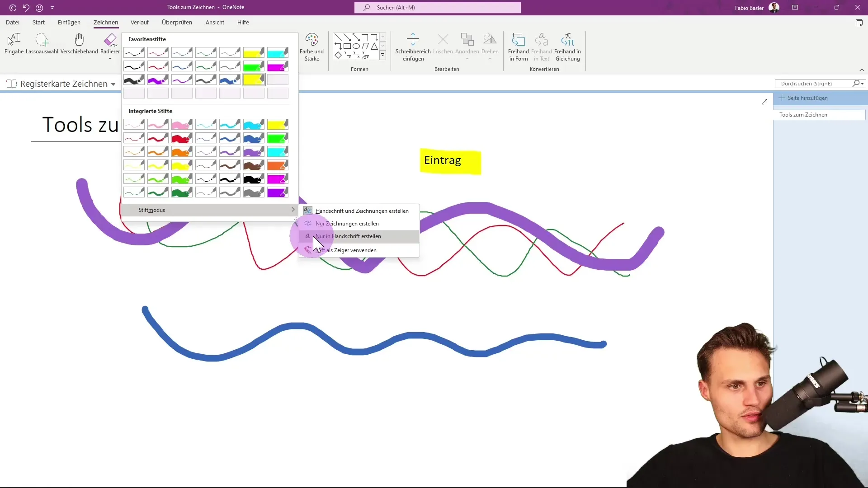
Task: Click Freihand in Gleichung converter
Action: (x=567, y=47)
